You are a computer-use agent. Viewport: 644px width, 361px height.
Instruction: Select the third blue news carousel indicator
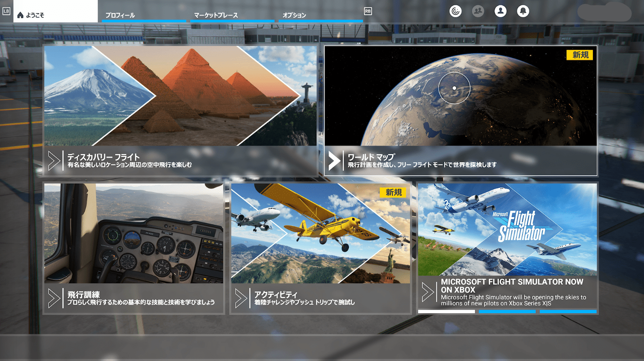(568, 311)
